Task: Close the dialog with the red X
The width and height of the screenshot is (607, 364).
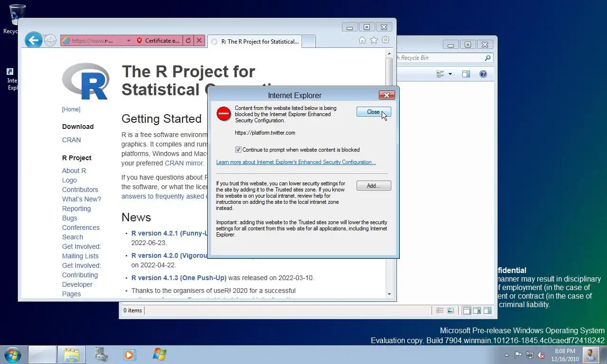Action: pyautogui.click(x=387, y=95)
